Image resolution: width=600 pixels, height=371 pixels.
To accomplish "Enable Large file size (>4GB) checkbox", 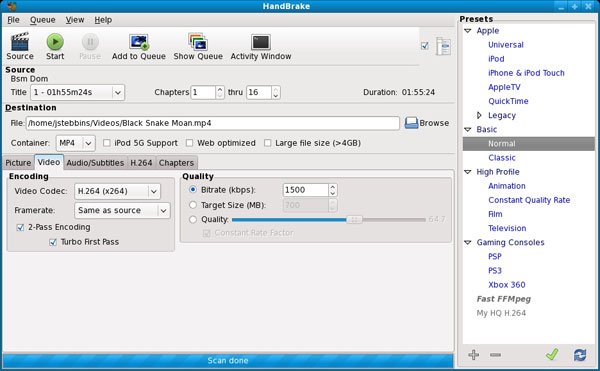I will click(267, 143).
